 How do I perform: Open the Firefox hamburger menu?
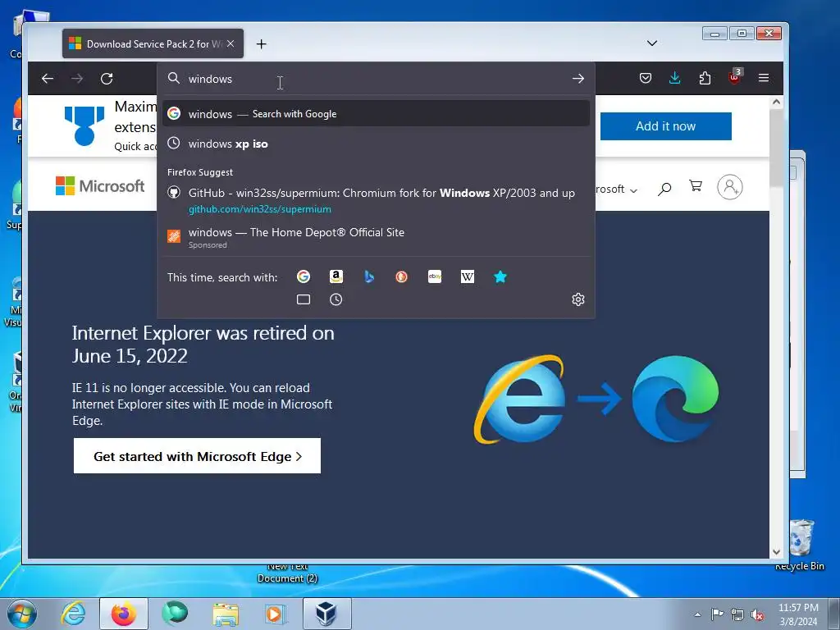[x=764, y=78]
